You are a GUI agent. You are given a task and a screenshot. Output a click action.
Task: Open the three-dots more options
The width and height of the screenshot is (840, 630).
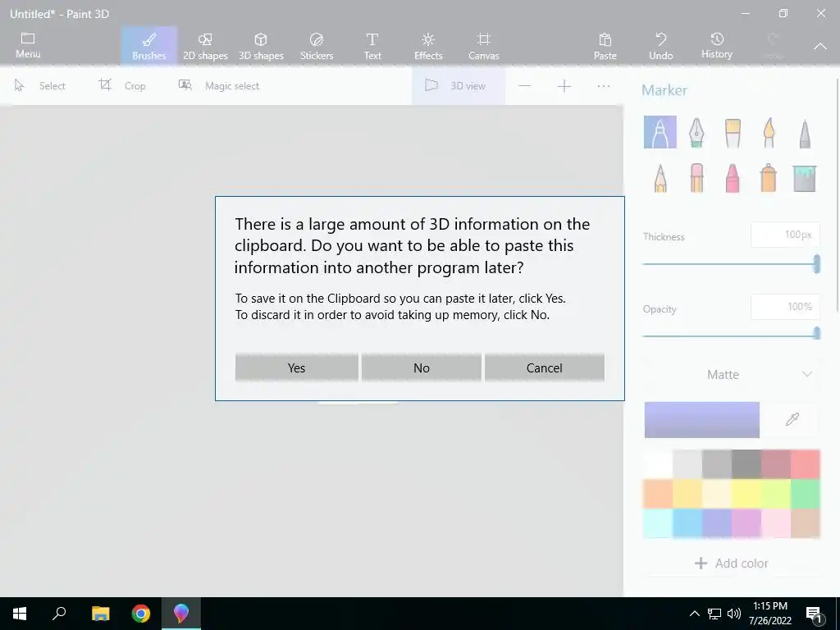coord(603,86)
